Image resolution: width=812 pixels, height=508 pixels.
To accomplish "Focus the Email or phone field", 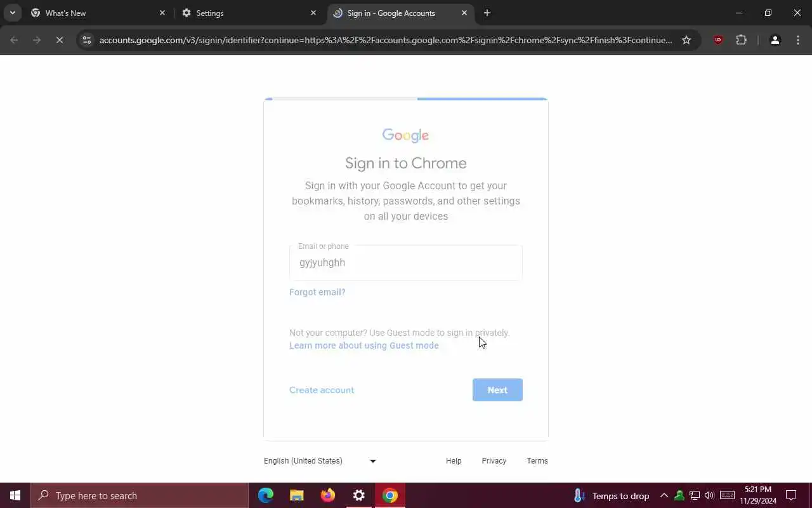I will [x=406, y=263].
